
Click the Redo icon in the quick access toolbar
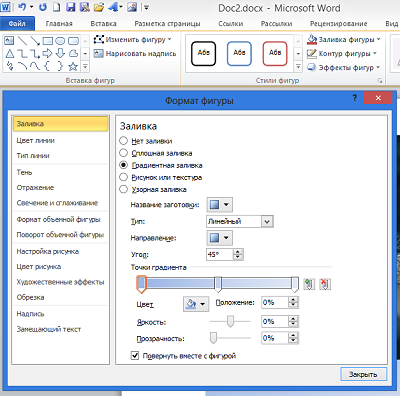click(x=43, y=7)
